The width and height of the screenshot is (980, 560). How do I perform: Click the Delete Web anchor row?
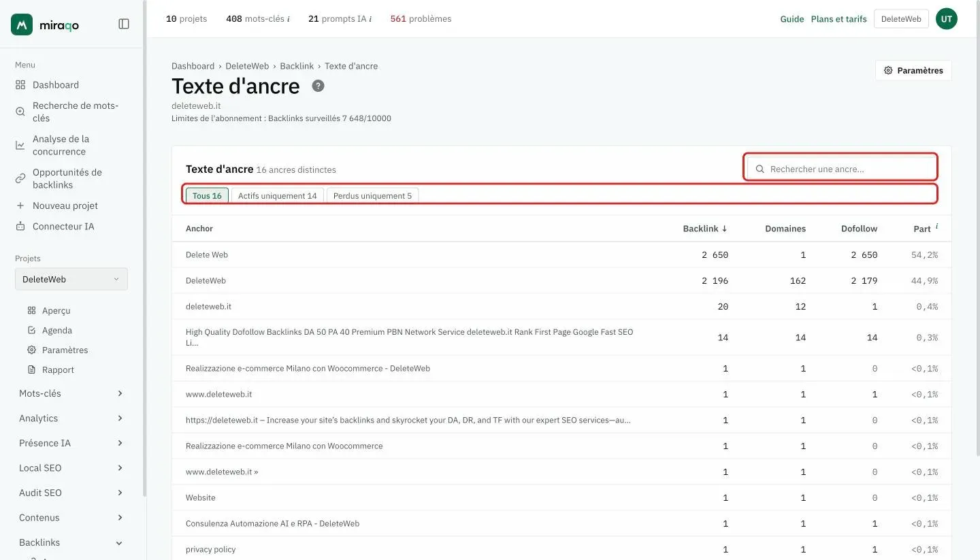(x=561, y=255)
